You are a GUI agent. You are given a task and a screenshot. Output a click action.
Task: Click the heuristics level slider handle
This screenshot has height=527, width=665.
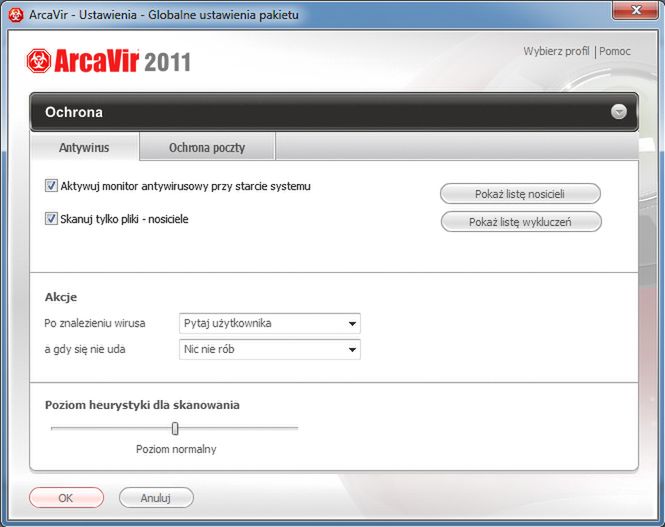(175, 429)
